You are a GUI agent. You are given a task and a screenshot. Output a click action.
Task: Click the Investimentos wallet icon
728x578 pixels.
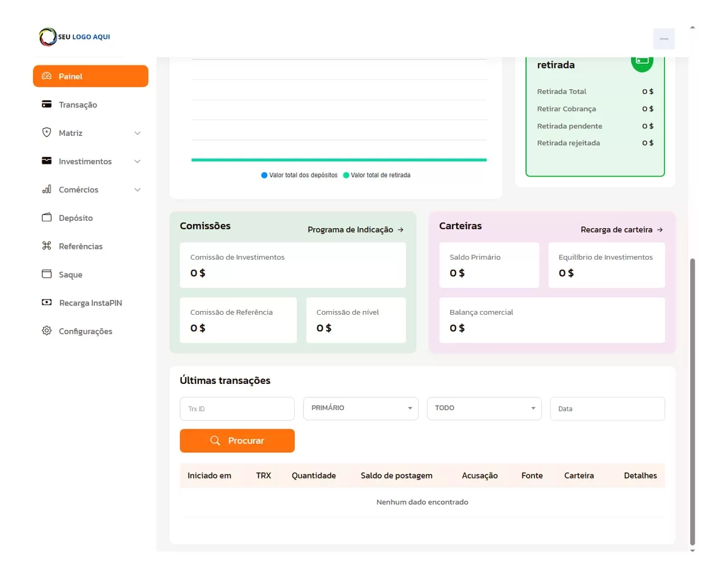tap(47, 161)
